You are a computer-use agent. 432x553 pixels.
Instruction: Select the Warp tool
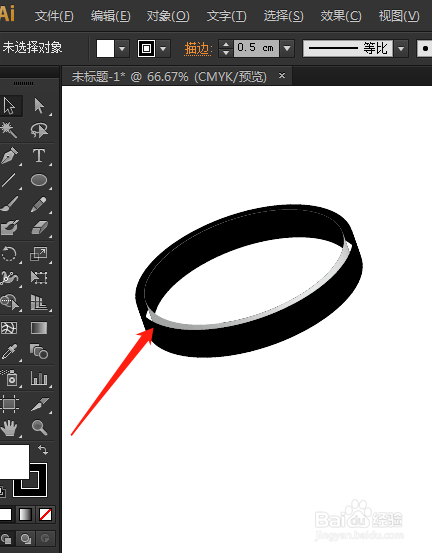point(9,278)
